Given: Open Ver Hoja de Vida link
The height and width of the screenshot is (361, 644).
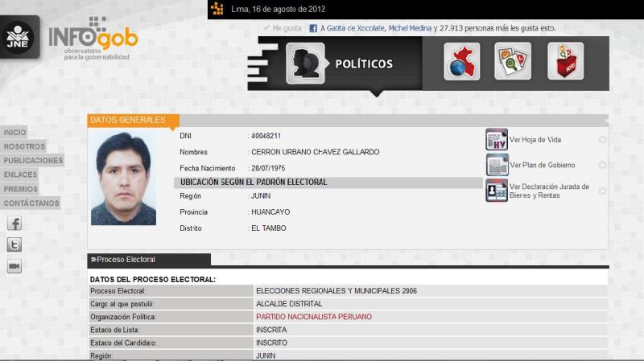Looking at the screenshot, I should point(535,139).
